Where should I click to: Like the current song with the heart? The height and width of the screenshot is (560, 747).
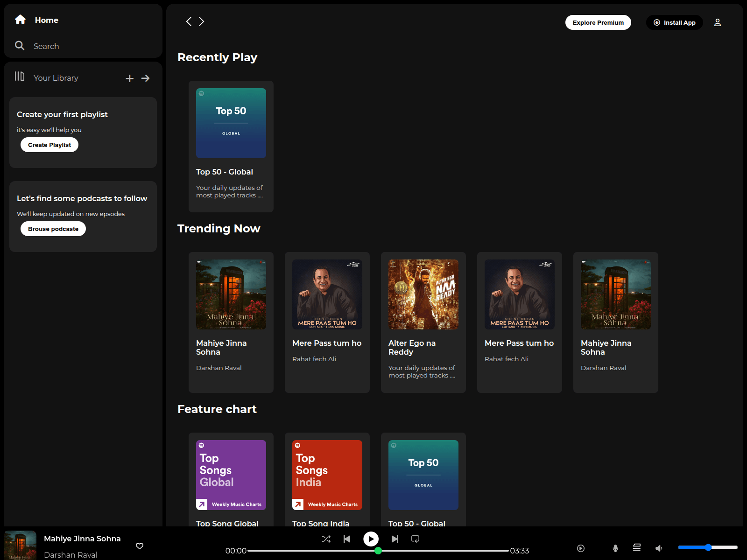coord(140,546)
